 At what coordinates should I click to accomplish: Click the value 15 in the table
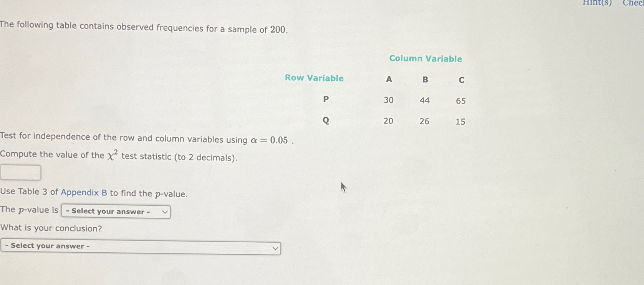[x=461, y=122]
